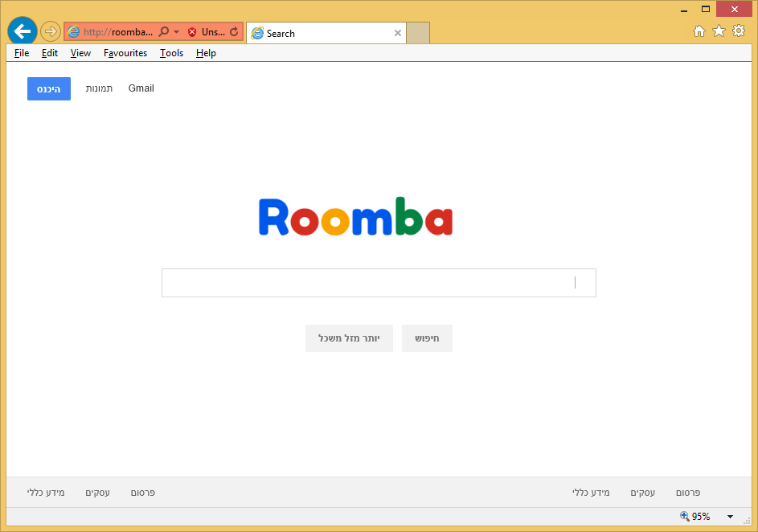Click the red security warning shield icon
The width and height of the screenshot is (758, 532).
[192, 32]
